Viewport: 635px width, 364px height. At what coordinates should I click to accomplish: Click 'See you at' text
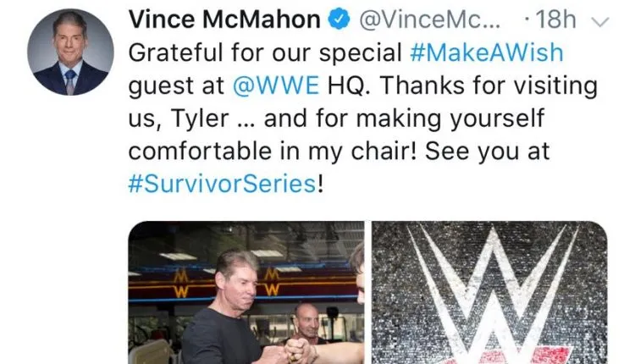click(x=487, y=152)
